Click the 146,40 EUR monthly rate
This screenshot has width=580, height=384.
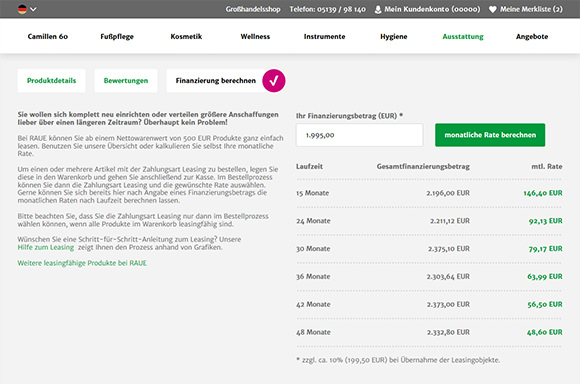pyautogui.click(x=543, y=193)
